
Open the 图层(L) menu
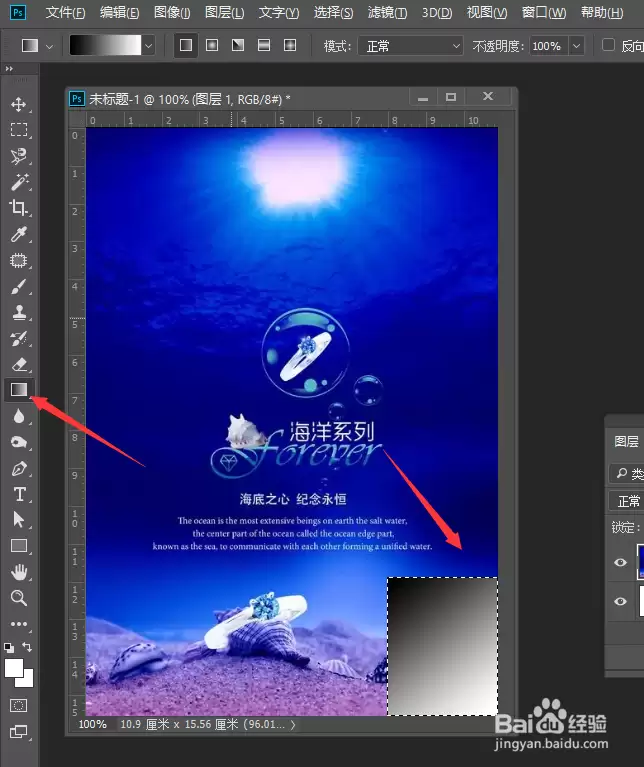224,12
